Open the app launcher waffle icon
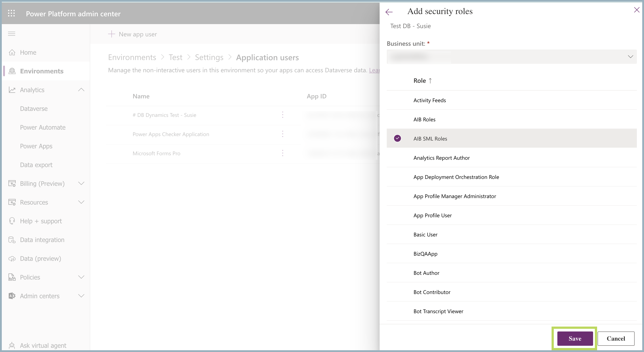Screen dimensions: 644x352 pyautogui.click(x=11, y=13)
